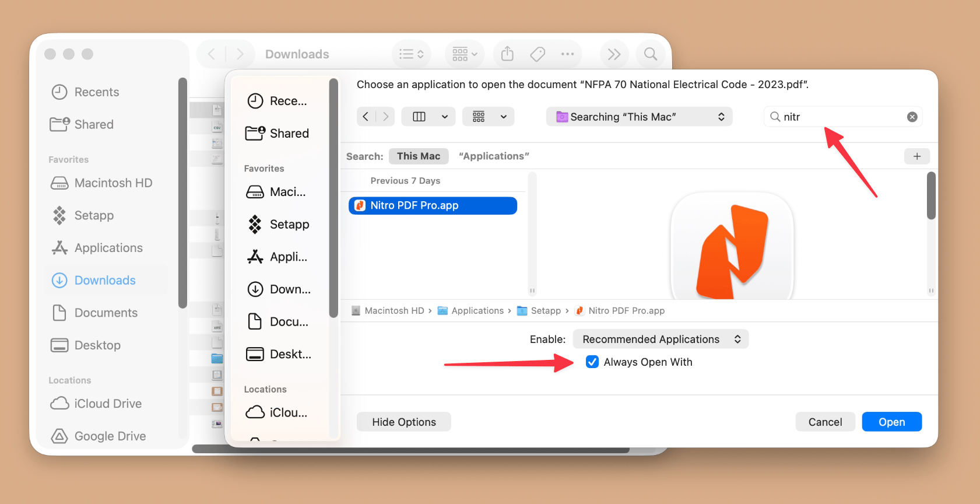Go back in the dialog
The height and width of the screenshot is (504, 980).
coord(366,117)
